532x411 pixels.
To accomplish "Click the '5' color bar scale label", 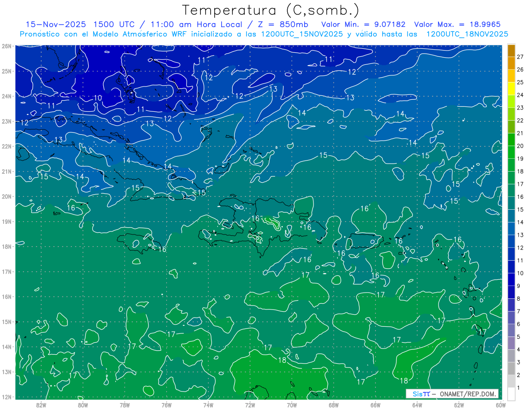I will coord(519,337).
